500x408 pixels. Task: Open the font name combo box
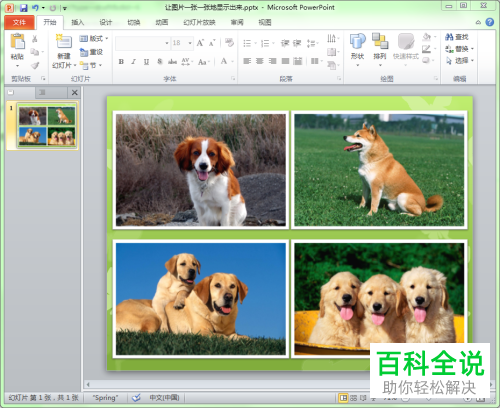142,43
